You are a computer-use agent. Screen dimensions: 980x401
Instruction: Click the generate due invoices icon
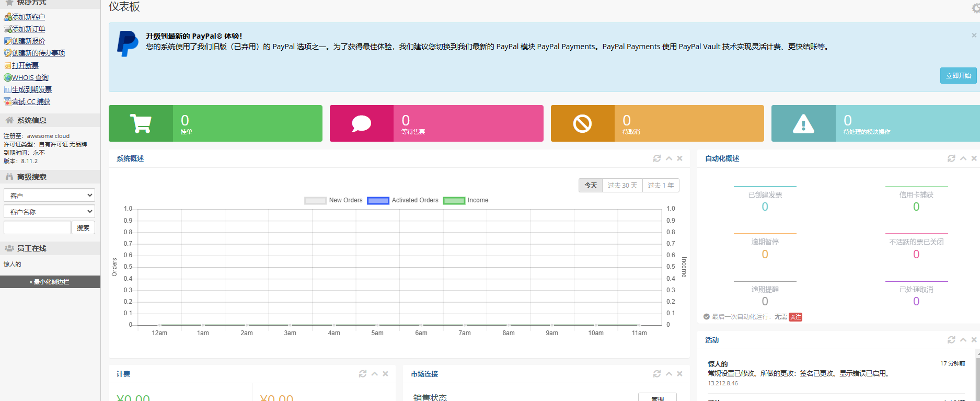pyautogui.click(x=8, y=89)
